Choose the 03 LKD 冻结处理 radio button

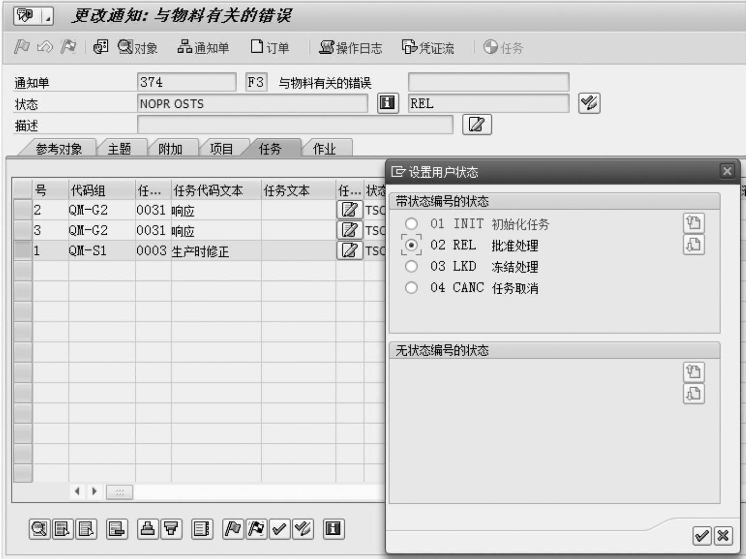click(411, 266)
